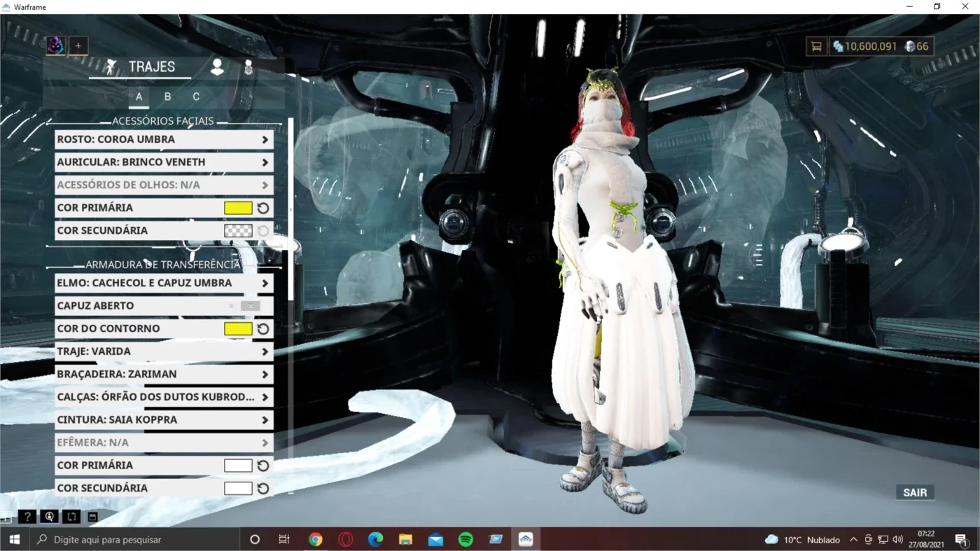Viewport: 980px width, 551px height.
Task: Click the question mark help icon
Action: (x=27, y=517)
